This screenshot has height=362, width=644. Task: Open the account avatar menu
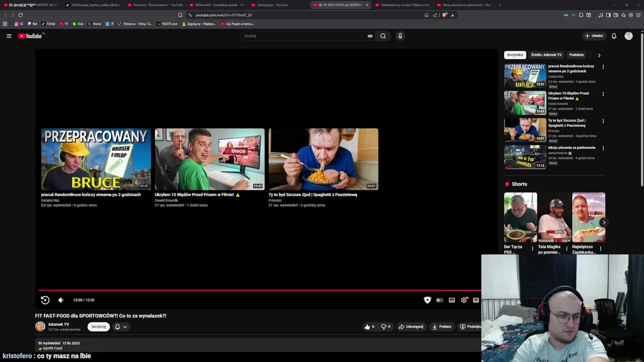(628, 36)
